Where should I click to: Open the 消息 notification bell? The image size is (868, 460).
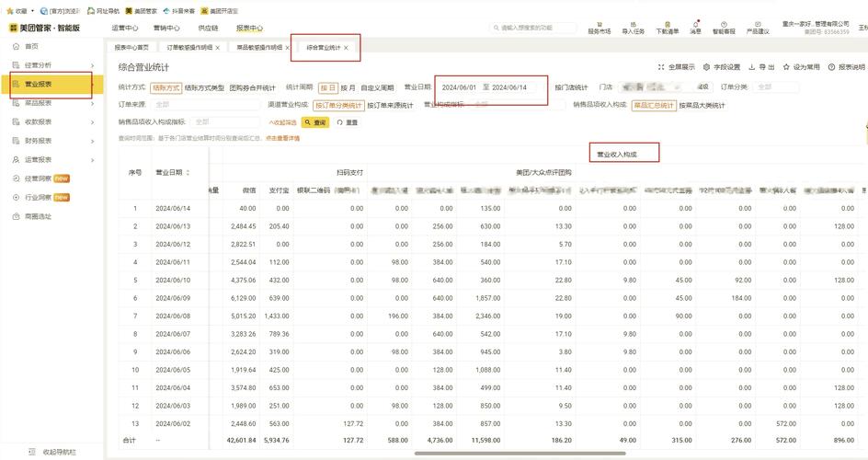(x=695, y=24)
